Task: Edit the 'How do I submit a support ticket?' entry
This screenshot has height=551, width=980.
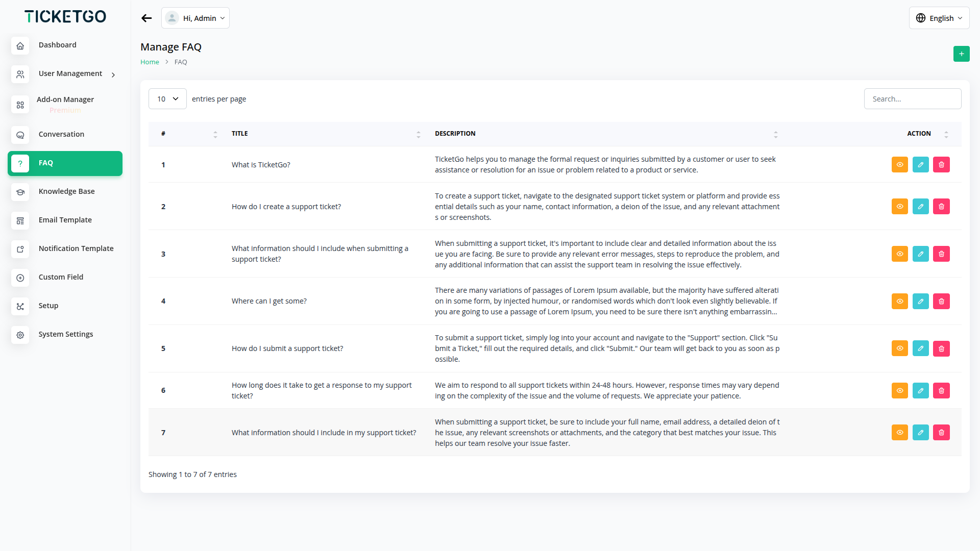Action: point(920,348)
